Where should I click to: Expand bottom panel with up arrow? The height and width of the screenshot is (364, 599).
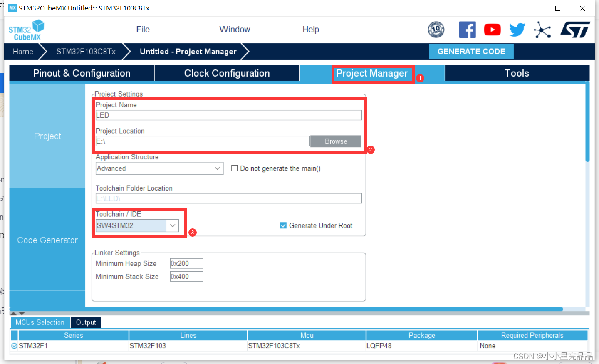pos(13,313)
